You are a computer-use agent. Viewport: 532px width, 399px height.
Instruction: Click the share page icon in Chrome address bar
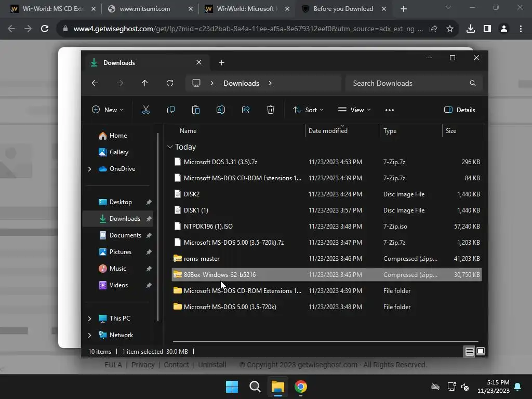coord(433,29)
